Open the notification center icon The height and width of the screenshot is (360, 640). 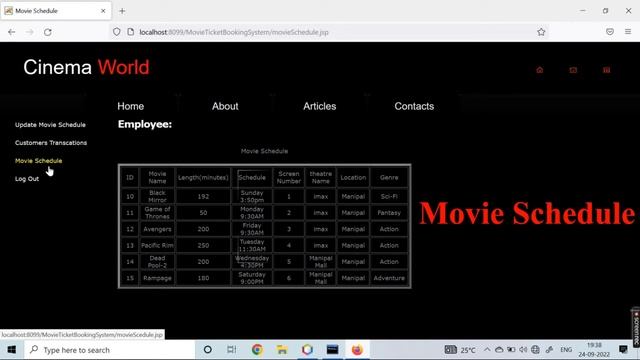[623, 349]
